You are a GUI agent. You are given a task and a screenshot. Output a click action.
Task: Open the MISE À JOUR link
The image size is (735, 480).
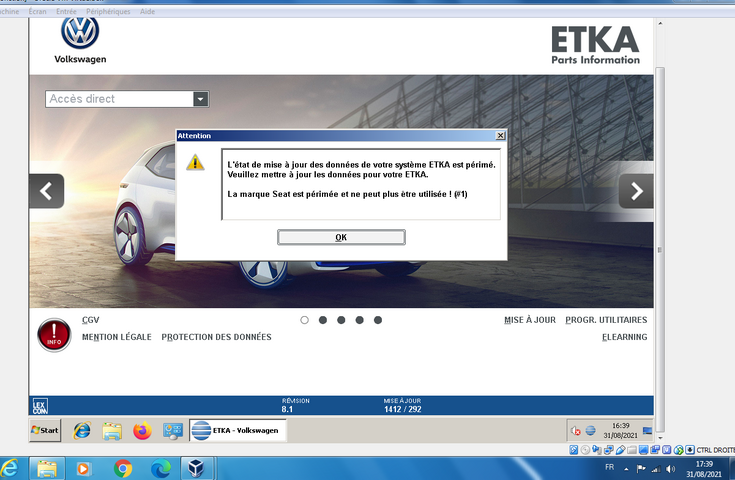point(530,320)
